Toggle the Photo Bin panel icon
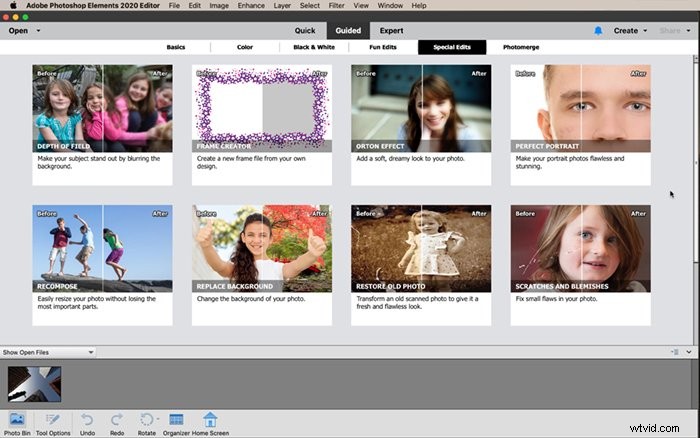The image size is (700, 438). [x=17, y=421]
